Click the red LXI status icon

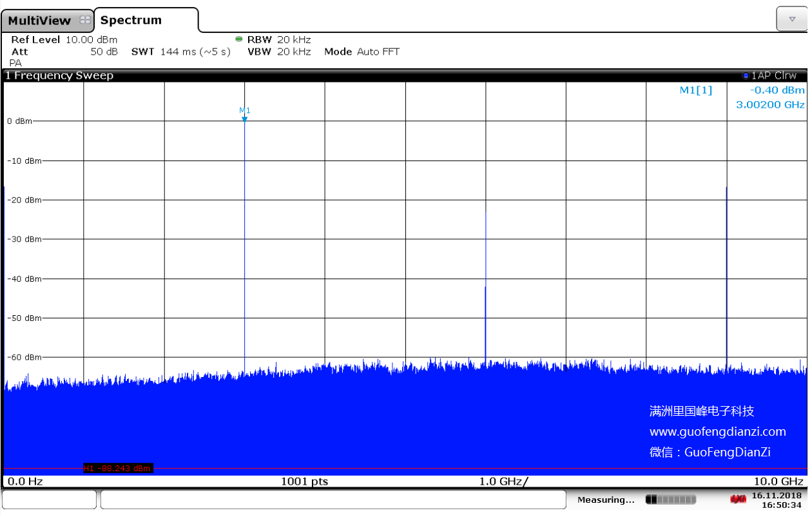point(738,500)
